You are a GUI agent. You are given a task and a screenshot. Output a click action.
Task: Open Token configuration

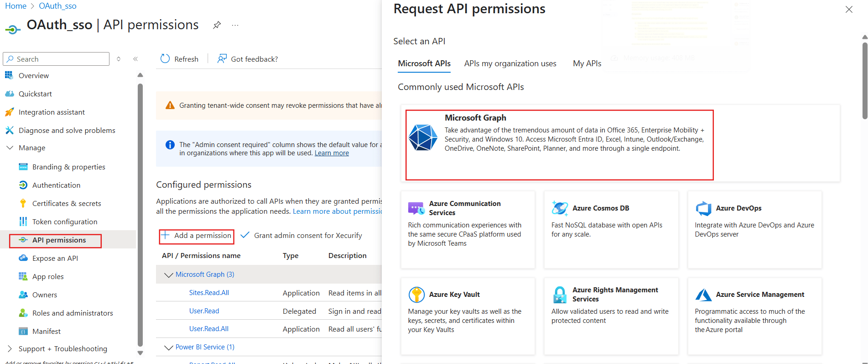[65, 222]
